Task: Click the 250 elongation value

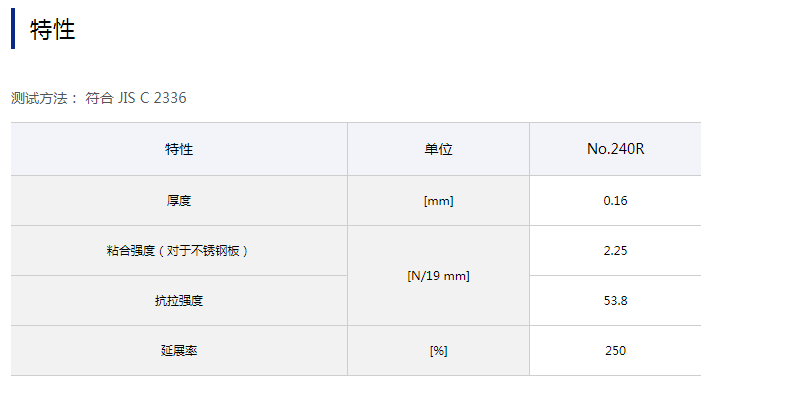Action: (x=615, y=351)
